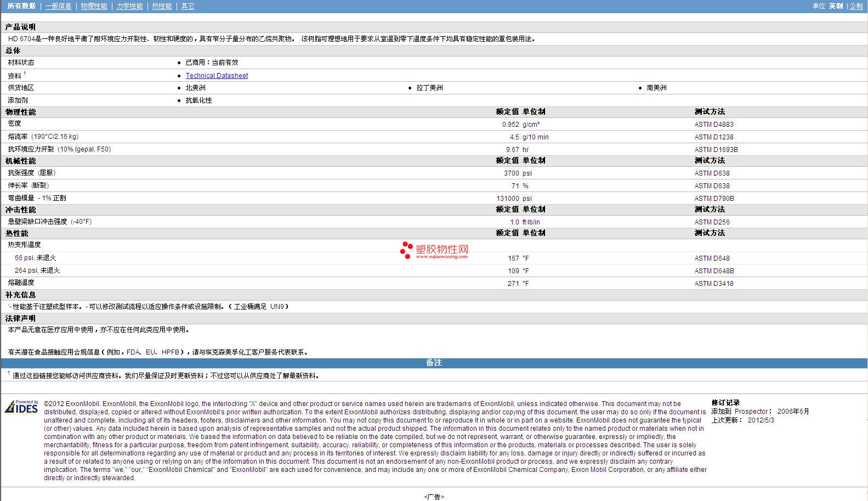Click the ASTM D3418 test method
The height and width of the screenshot is (501, 868).
pos(714,284)
